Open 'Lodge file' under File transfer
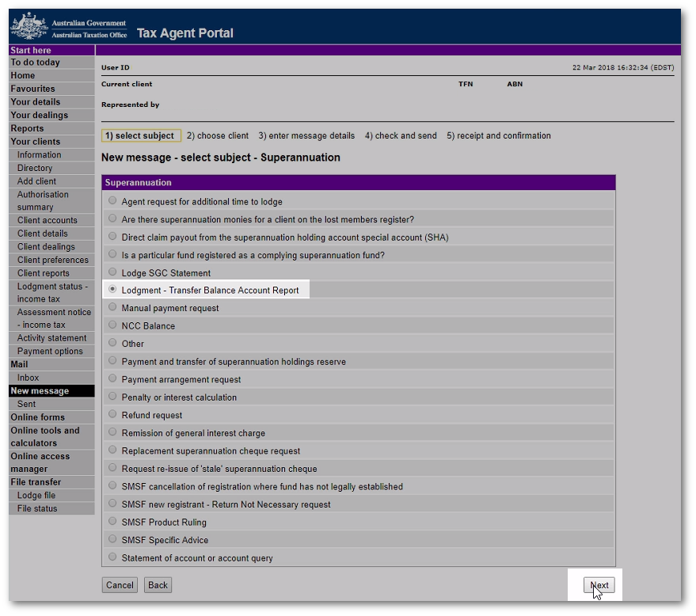This screenshot has height=616, width=696. click(36, 496)
